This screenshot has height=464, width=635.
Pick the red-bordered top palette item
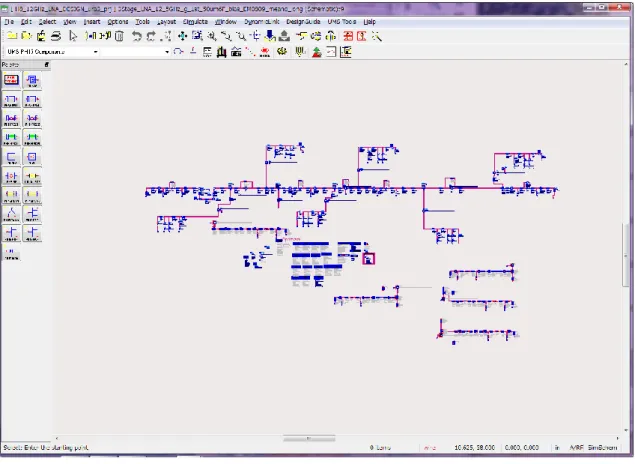pos(11,80)
